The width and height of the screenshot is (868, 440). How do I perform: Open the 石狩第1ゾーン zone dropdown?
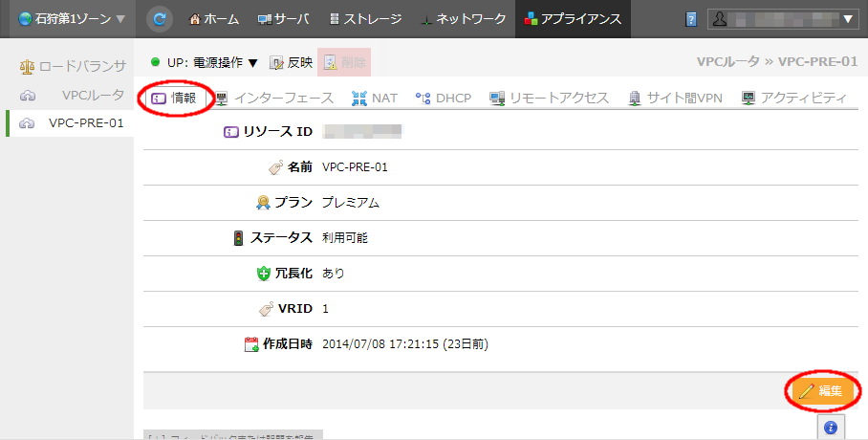[65, 18]
